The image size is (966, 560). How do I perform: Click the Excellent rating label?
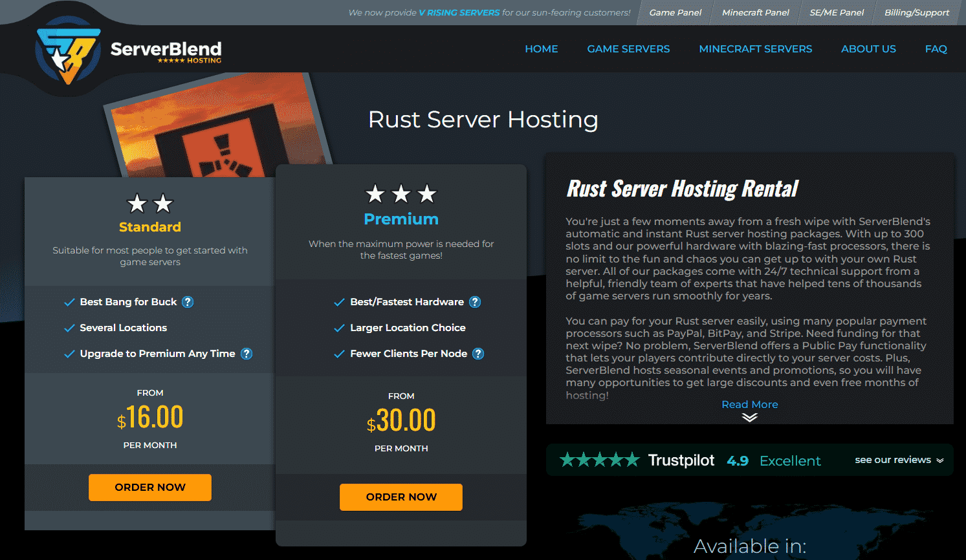point(790,460)
